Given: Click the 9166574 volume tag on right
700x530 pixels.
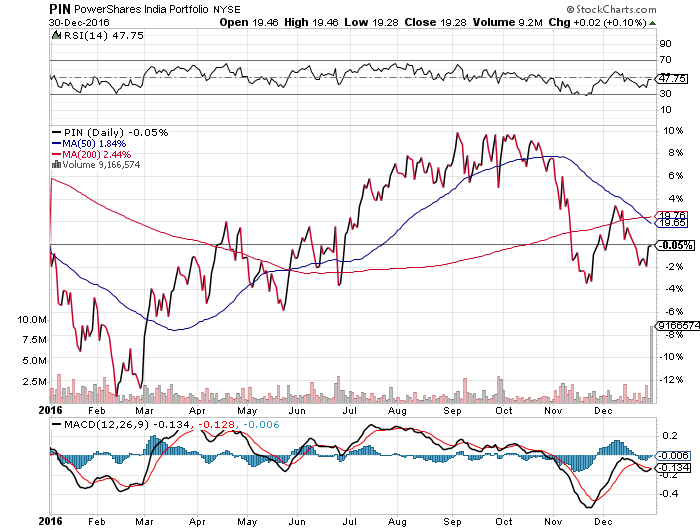Looking at the screenshot, I should tap(675, 326).
